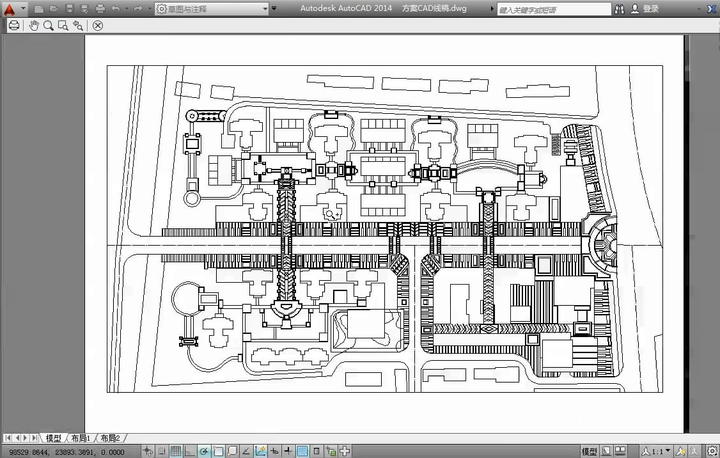
Task: Click the Save disk icon
Action: tap(69, 9)
